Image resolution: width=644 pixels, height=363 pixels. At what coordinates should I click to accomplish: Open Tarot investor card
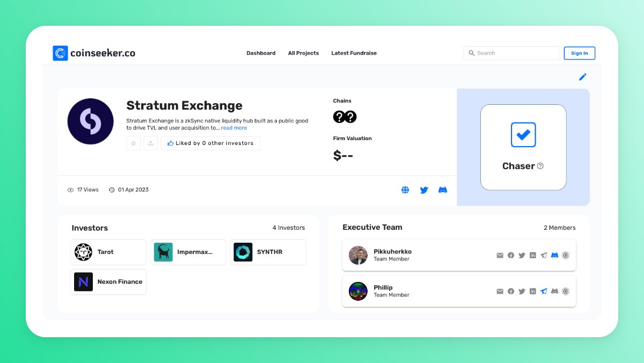(108, 252)
